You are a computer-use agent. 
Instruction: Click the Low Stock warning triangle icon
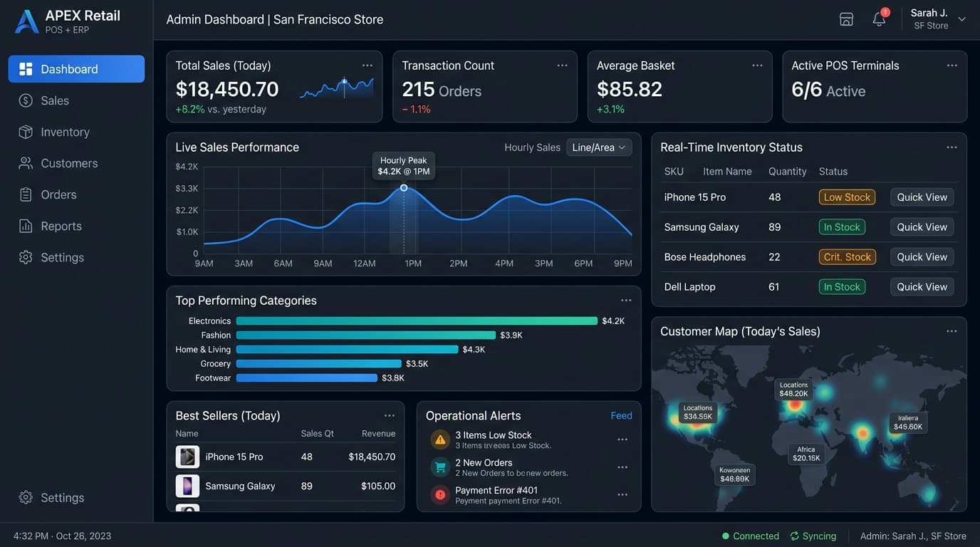[440, 439]
